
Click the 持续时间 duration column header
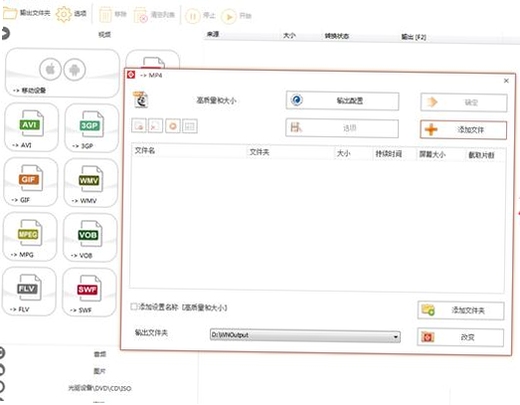[x=389, y=154]
